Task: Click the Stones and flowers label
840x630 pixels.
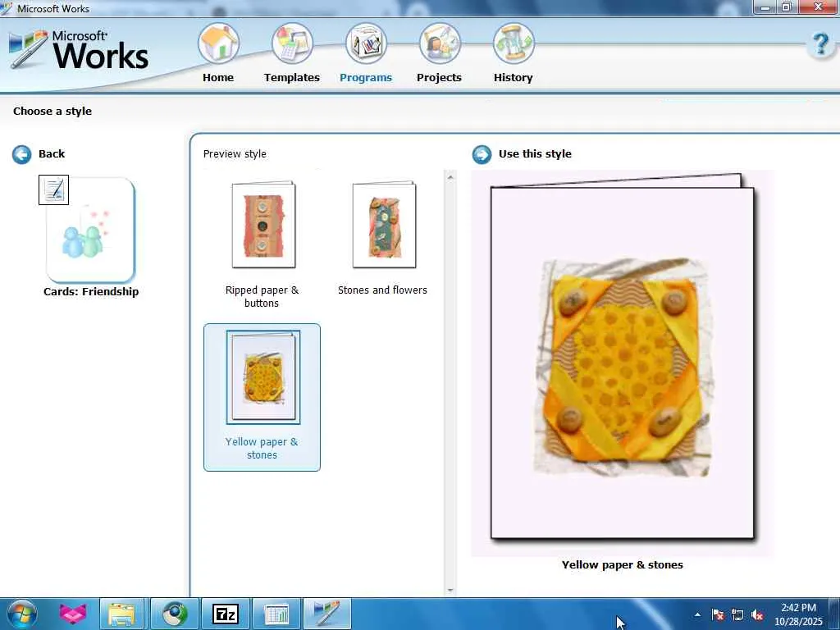Action: pyautogui.click(x=382, y=290)
